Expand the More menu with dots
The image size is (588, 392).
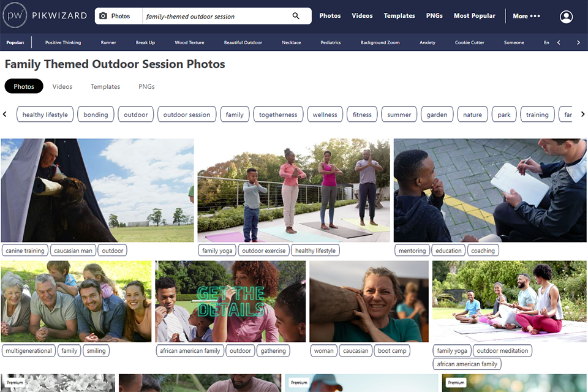(527, 16)
